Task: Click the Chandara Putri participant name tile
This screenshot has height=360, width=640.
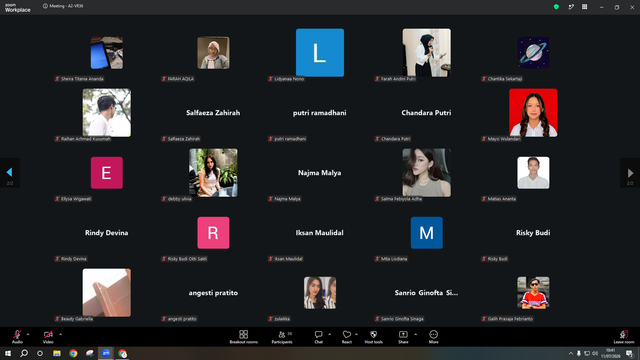Action: click(426, 113)
